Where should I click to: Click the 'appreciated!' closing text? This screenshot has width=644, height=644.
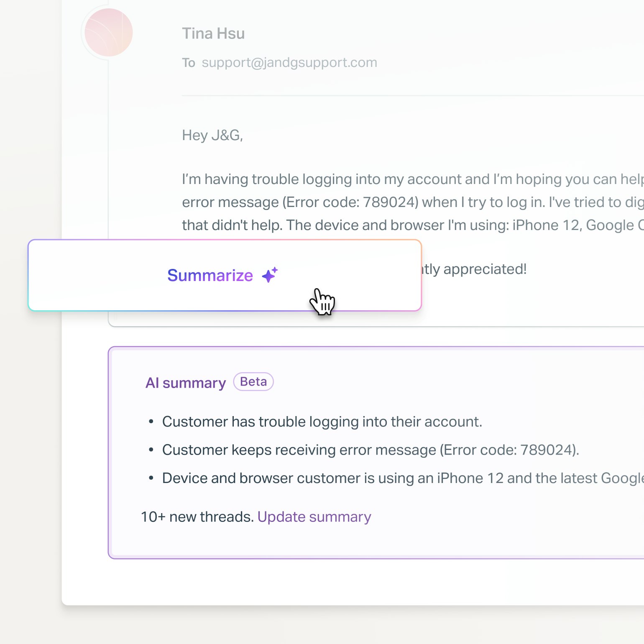[x=484, y=269]
